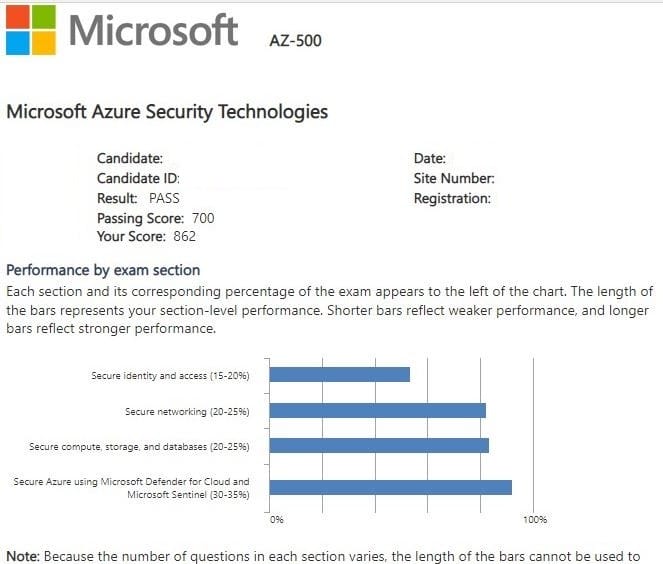Select the Date label
The image size is (663, 564).
click(x=430, y=158)
